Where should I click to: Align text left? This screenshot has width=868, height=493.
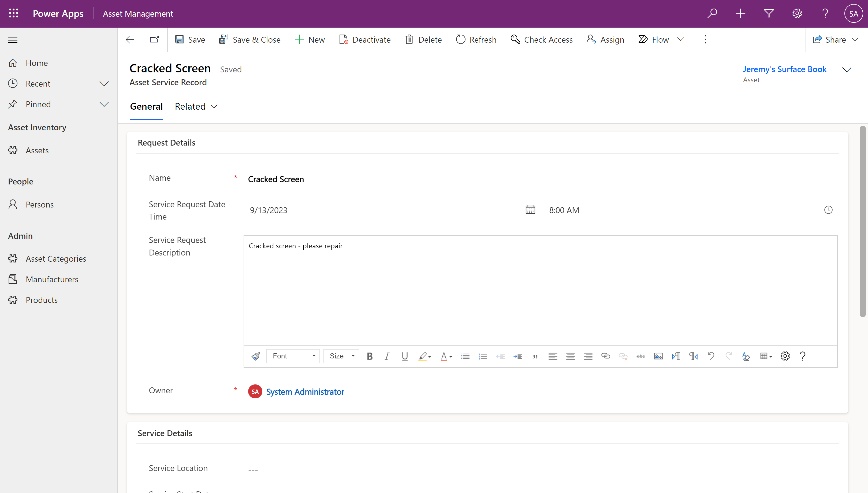[x=553, y=356]
